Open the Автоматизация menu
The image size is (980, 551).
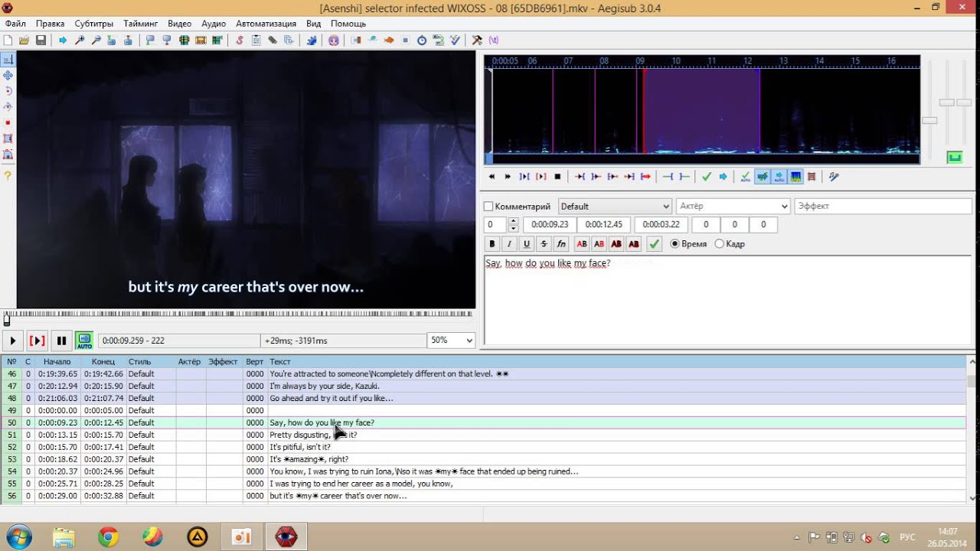[267, 24]
